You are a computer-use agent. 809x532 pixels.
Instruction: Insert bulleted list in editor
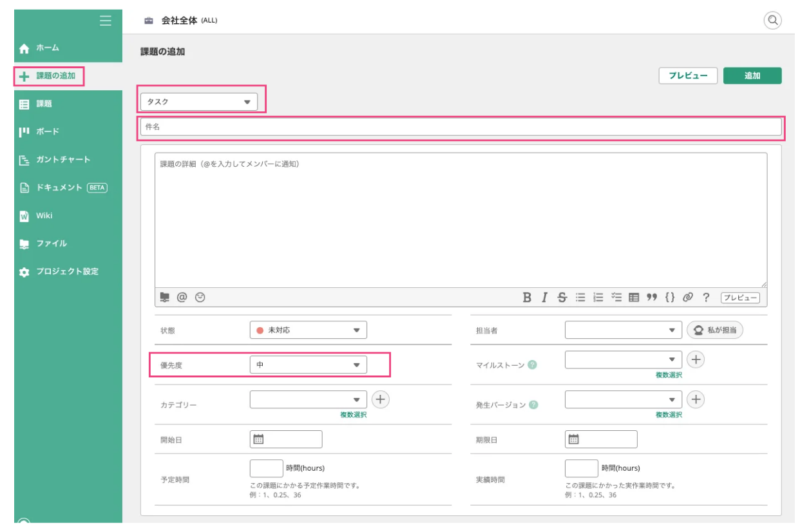point(580,298)
